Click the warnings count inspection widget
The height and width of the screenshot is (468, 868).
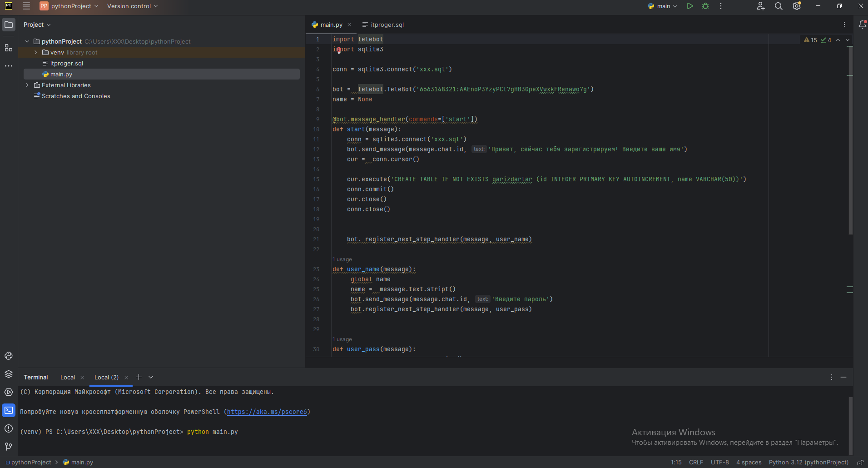(810, 40)
